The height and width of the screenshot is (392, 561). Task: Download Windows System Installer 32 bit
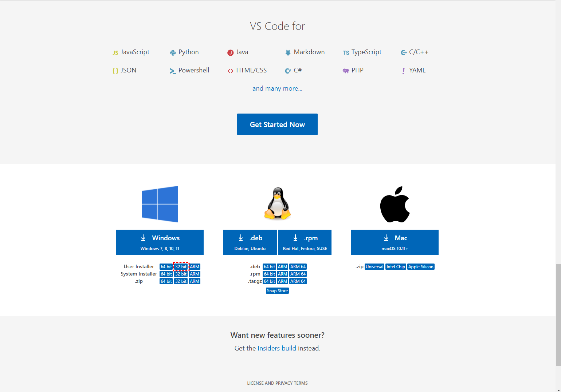[x=181, y=274]
